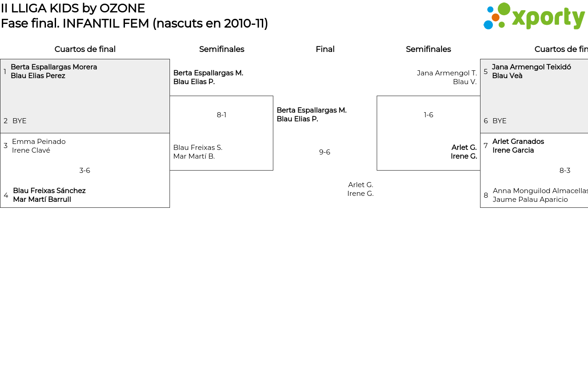Click the Jana Armengol Teixidó quarterfinal team
Viewport: 588px width, 366px height.
pyautogui.click(x=531, y=71)
